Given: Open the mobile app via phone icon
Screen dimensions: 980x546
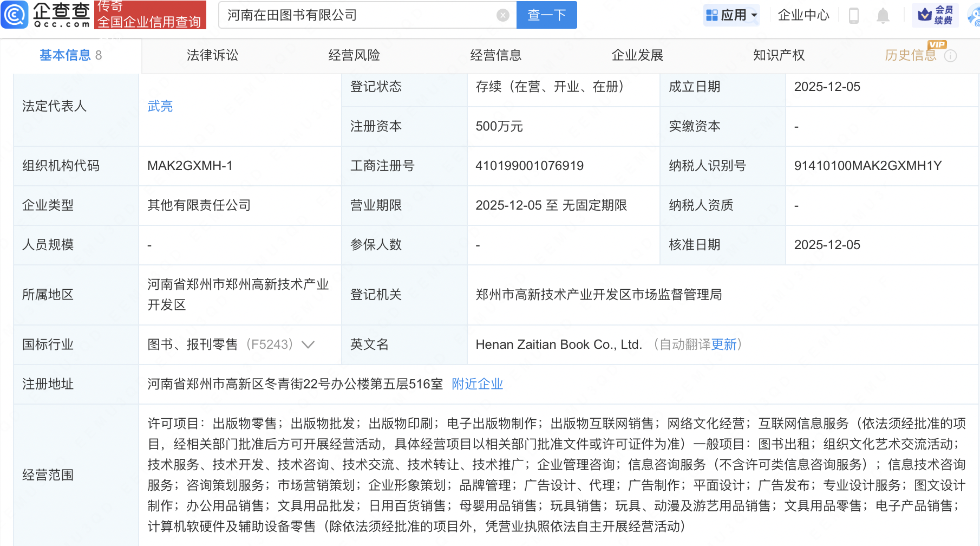Looking at the screenshot, I should 854,15.
